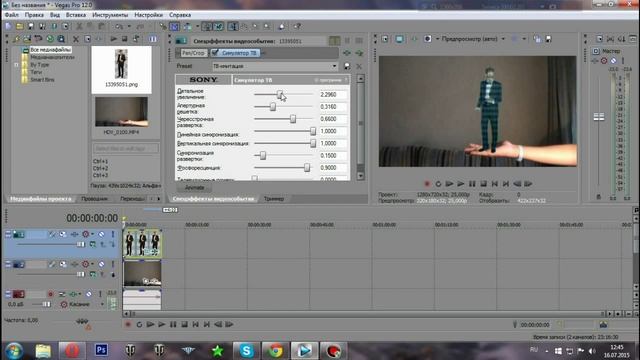Select the 13395051.png media thumbnail
Viewport: 640px width, 360px height.
click(121, 69)
